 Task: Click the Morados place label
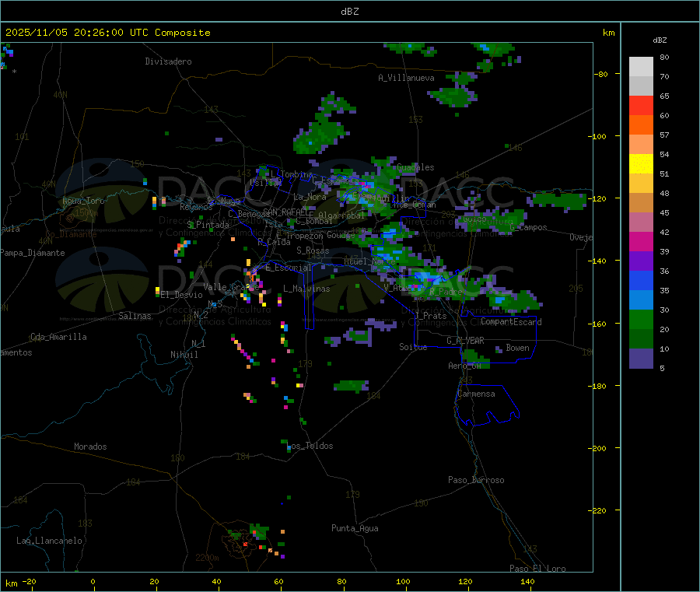90,447
